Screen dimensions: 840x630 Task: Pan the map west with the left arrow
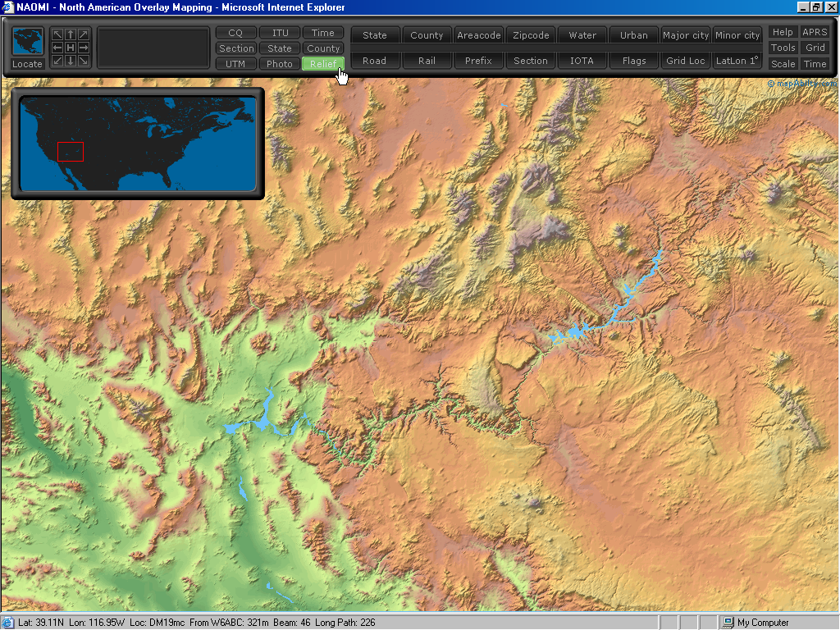57,48
